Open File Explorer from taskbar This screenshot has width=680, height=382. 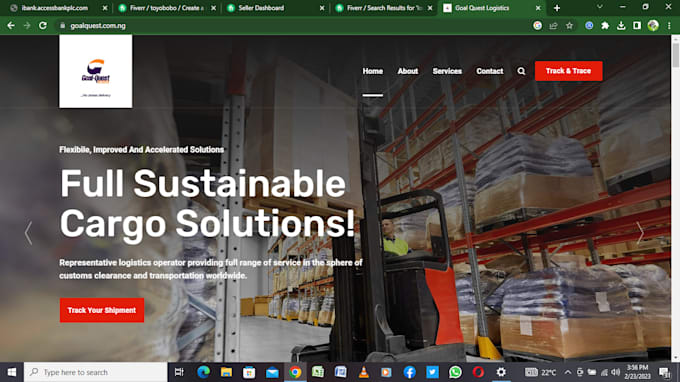coord(226,372)
